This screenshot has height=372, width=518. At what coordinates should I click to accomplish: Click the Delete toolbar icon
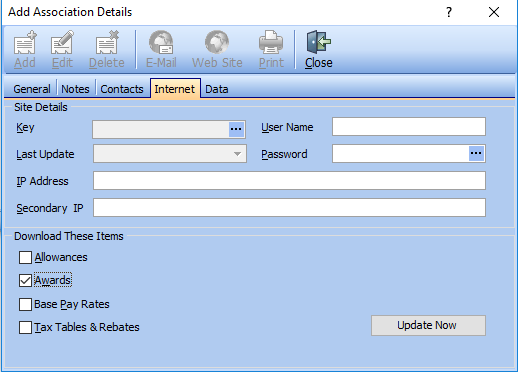point(107,42)
